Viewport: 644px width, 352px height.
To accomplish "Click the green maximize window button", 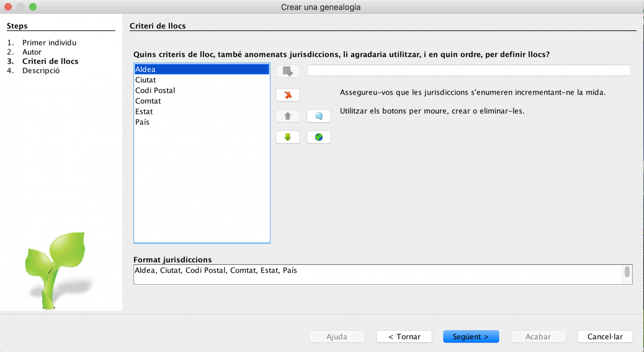I will pyautogui.click(x=33, y=7).
